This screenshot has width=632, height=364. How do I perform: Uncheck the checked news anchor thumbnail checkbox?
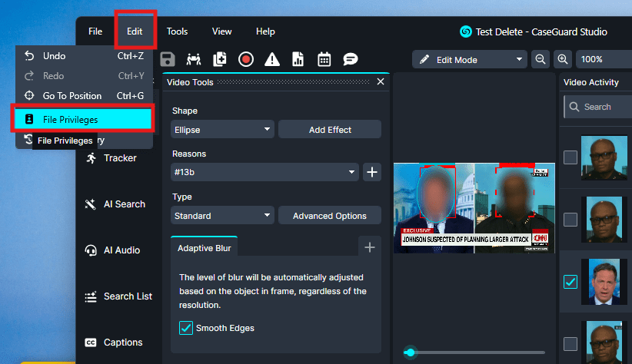[570, 282]
